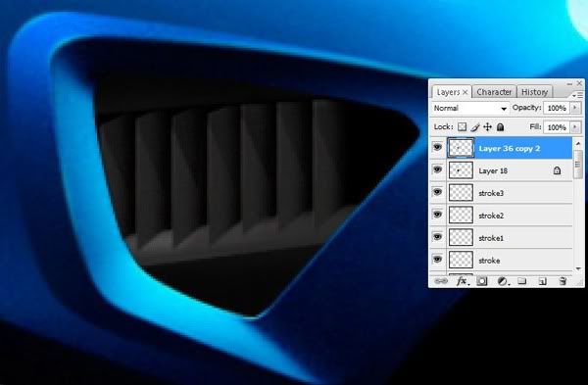Switch to the Character tab

[x=494, y=92]
